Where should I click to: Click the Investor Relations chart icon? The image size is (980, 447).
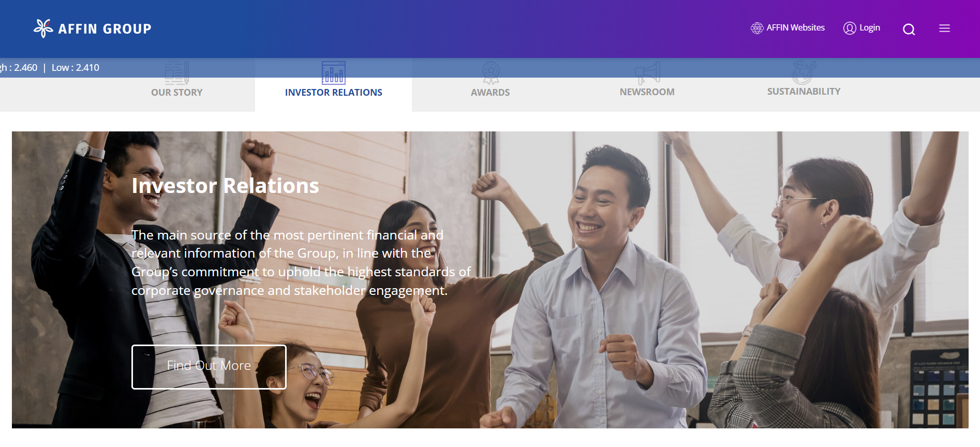tap(334, 73)
